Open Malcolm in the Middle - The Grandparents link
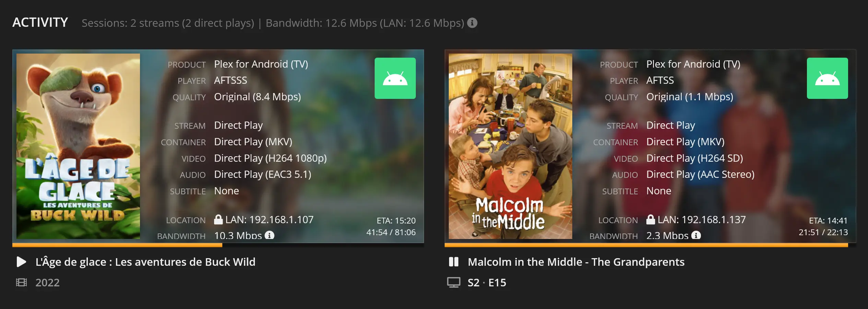 (576, 262)
